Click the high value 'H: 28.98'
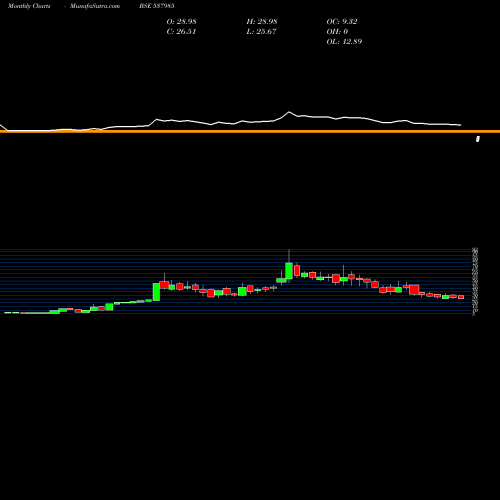 262,21
